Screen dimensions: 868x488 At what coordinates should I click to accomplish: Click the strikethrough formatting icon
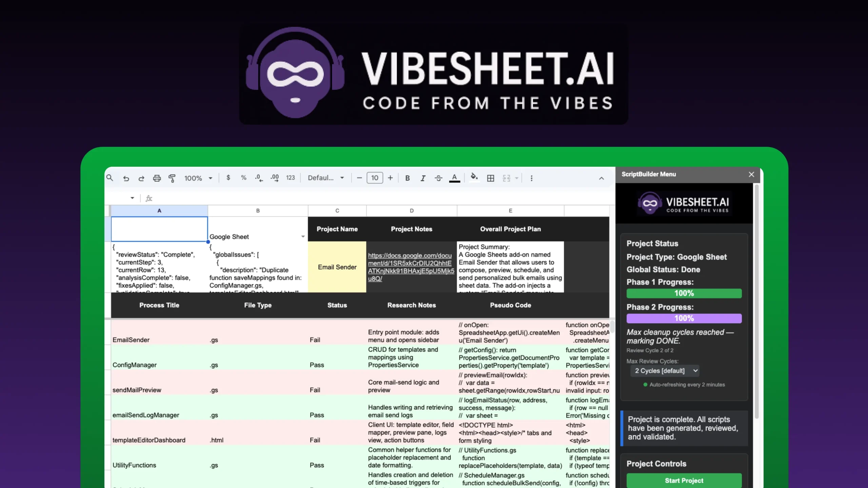point(438,178)
